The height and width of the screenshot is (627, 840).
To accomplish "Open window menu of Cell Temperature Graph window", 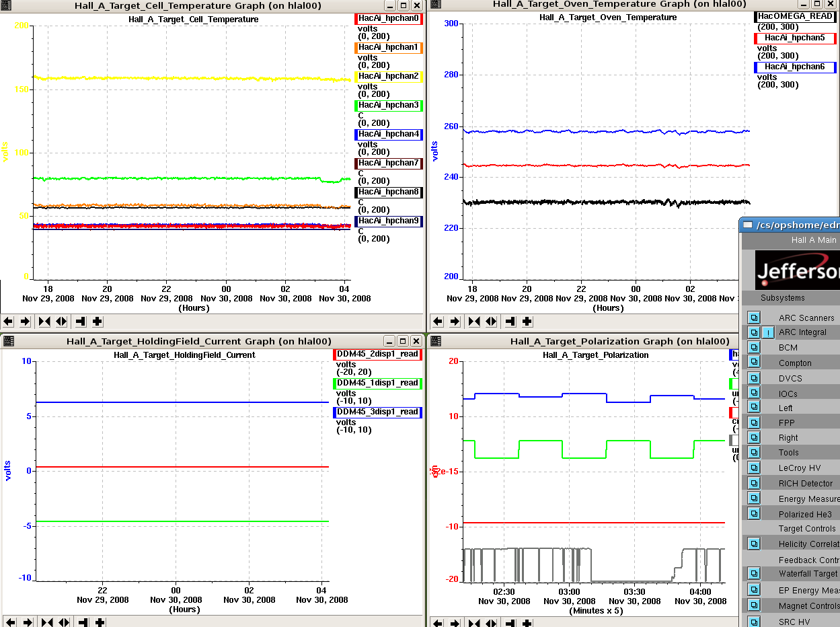I will [7, 5].
